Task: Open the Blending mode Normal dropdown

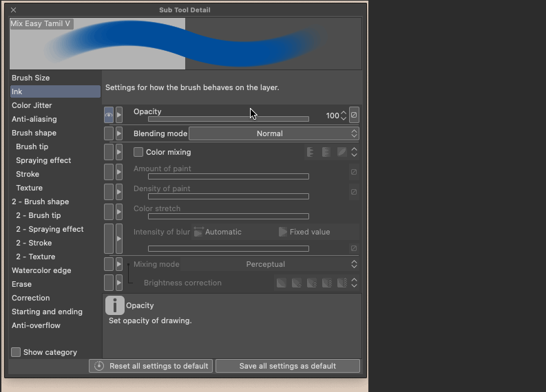Action: 274,133
